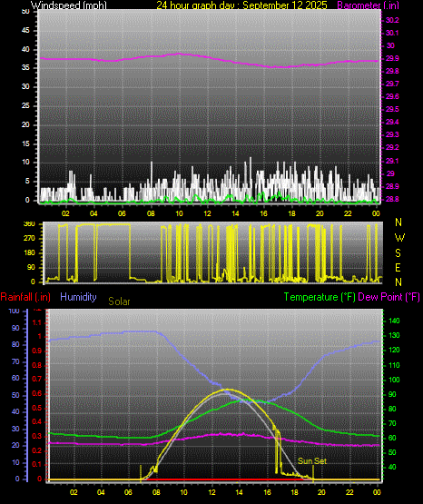423x504 pixels.
Task: Click the Solar legend label
Action: [x=119, y=301]
